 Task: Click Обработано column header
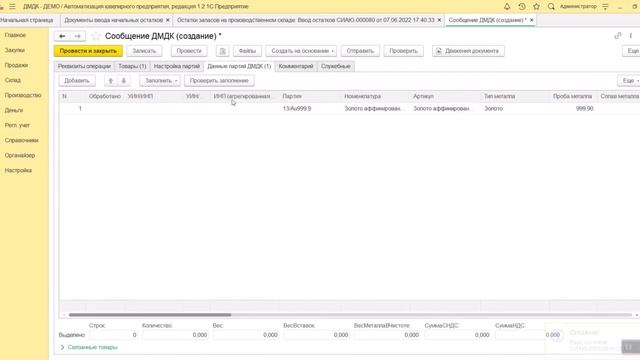(x=105, y=96)
